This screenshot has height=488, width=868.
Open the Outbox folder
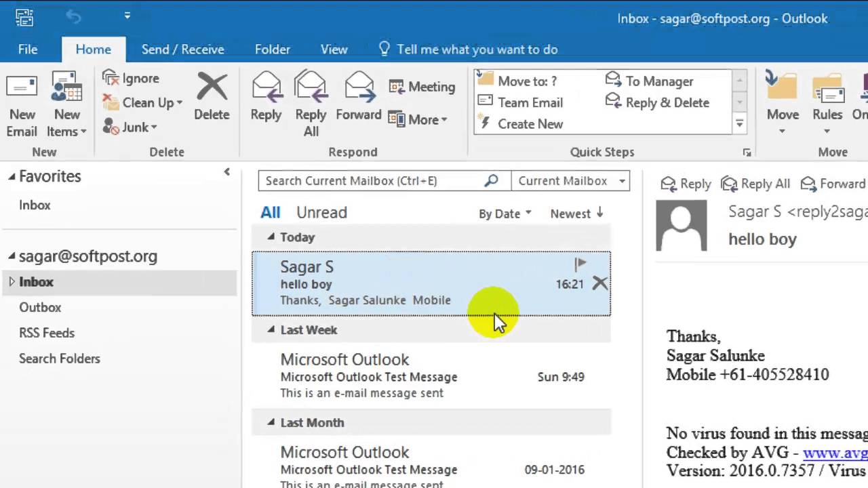(x=40, y=307)
